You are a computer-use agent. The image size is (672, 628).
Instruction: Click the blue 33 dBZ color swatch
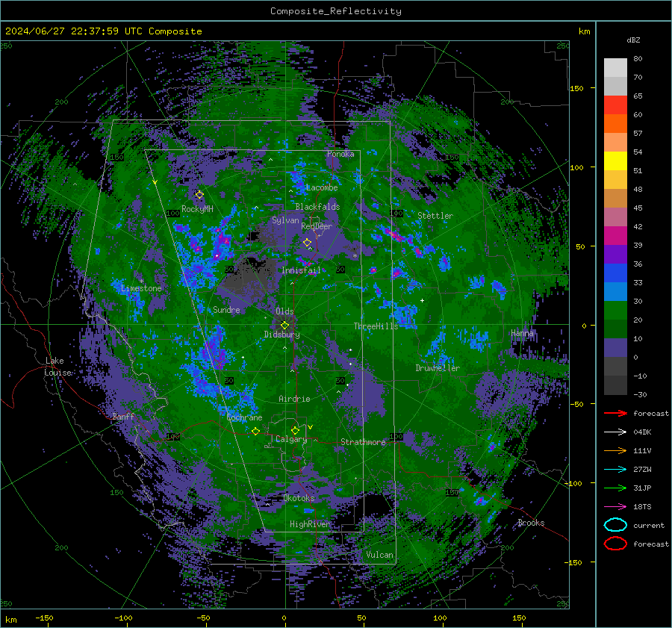[x=615, y=273]
